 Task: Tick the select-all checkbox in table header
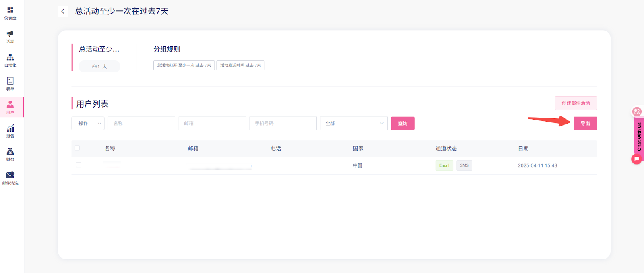tap(77, 148)
